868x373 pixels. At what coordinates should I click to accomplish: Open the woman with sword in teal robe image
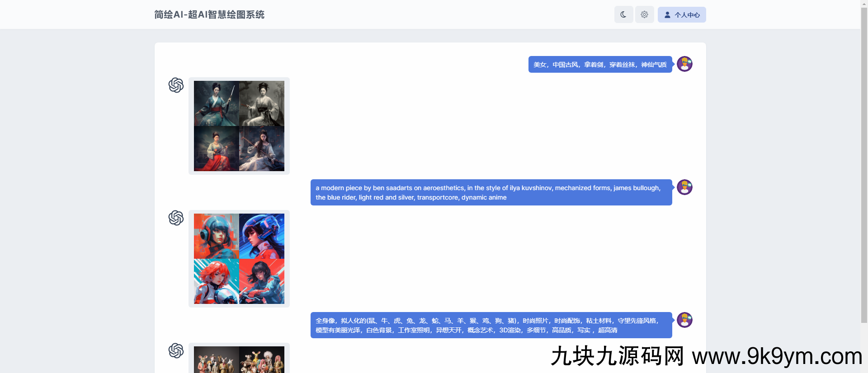(x=217, y=103)
